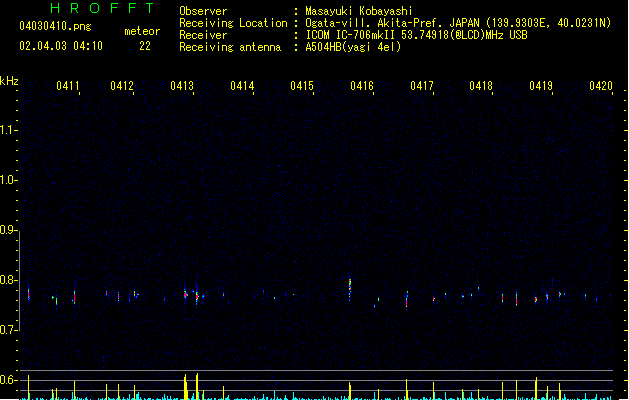Click the Observer label
629x400 pixels.
pyautogui.click(x=203, y=11)
